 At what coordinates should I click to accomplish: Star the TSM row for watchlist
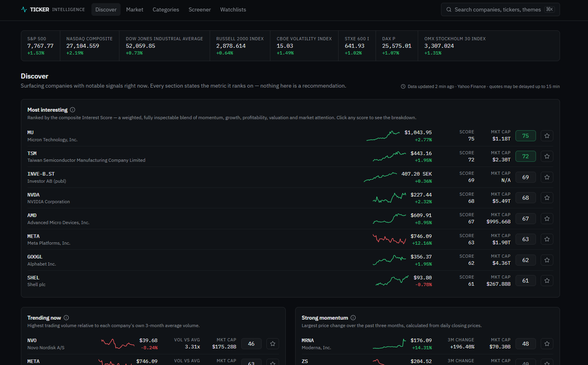click(x=547, y=156)
